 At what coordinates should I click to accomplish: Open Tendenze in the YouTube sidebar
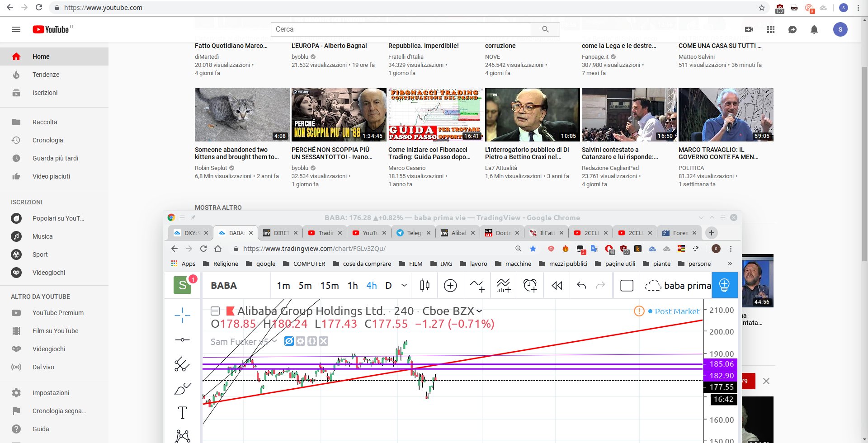pyautogui.click(x=54, y=75)
